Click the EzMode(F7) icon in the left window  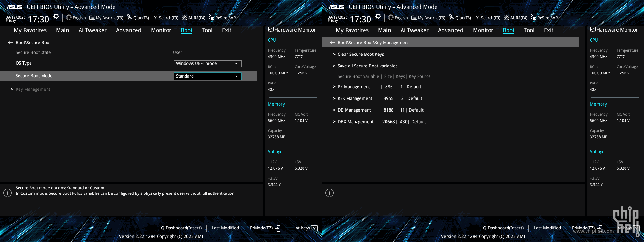coord(277,228)
